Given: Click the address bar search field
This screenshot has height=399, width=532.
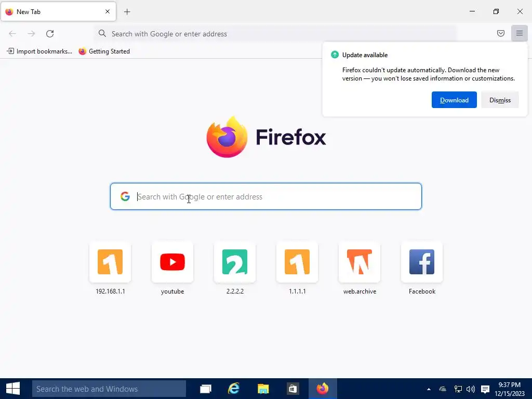Looking at the screenshot, I should pyautogui.click(x=275, y=34).
